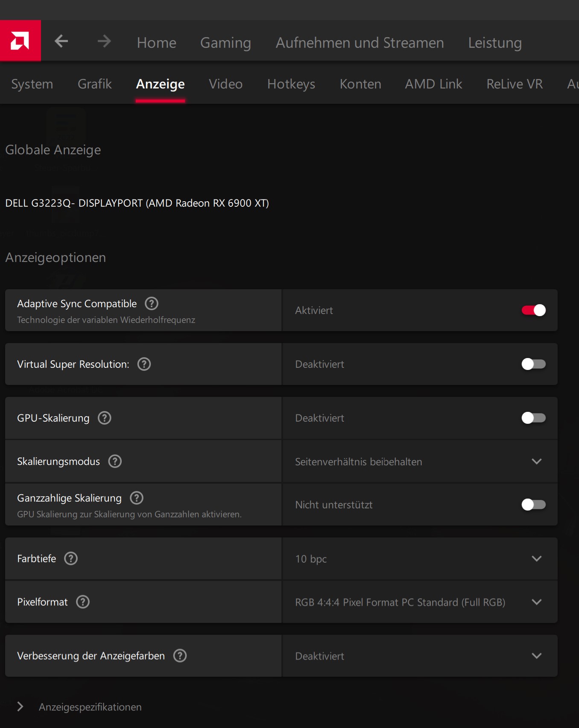Open Farbtiefe 10 bpc dropdown
This screenshot has height=728, width=579.
pyautogui.click(x=420, y=559)
